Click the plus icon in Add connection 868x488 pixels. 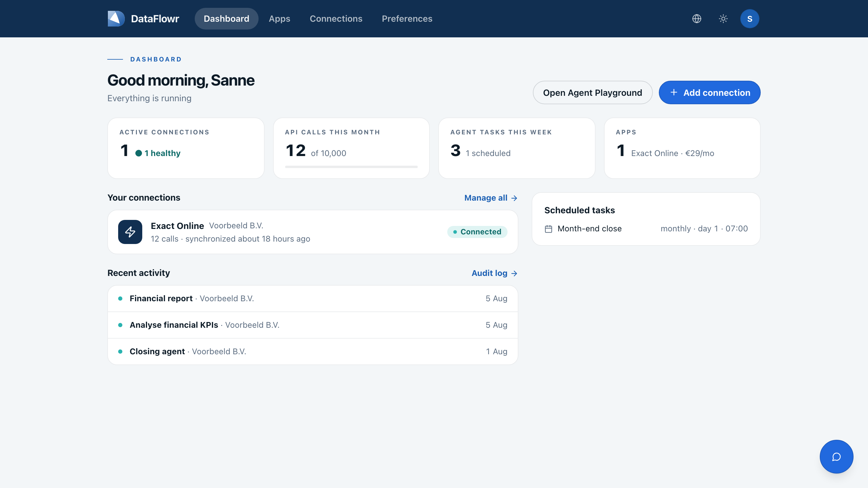(x=673, y=92)
